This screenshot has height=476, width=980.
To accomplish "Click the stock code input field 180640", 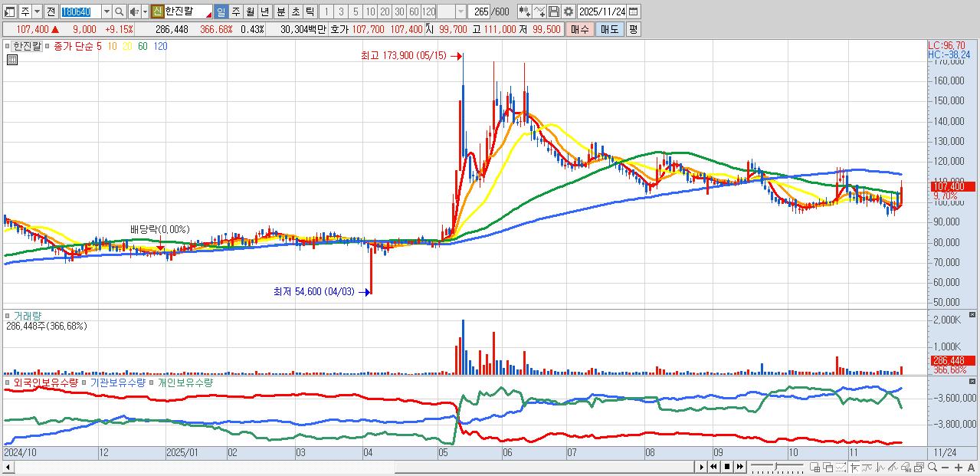I will click(81, 11).
